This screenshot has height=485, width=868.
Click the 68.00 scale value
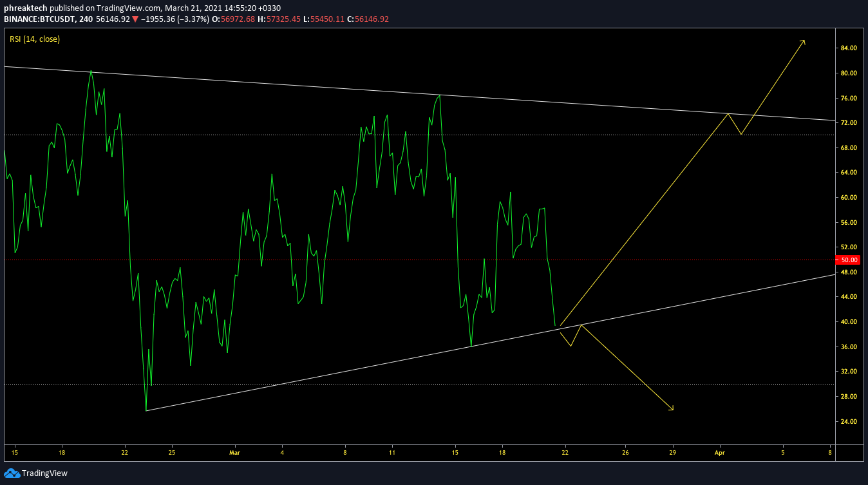tap(849, 148)
